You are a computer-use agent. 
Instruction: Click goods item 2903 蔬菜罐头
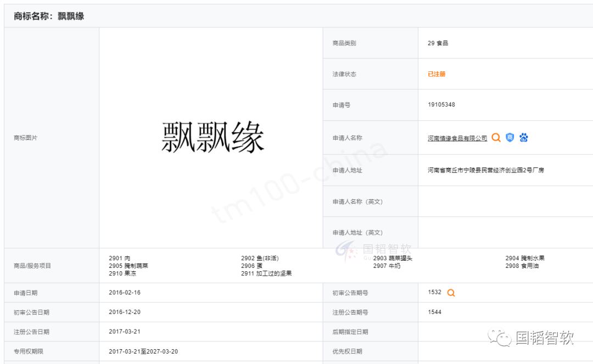pyautogui.click(x=393, y=258)
